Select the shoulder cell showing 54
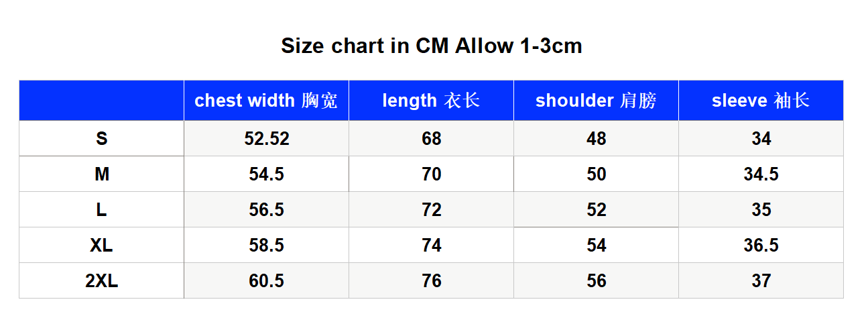868x316 pixels. (x=596, y=246)
